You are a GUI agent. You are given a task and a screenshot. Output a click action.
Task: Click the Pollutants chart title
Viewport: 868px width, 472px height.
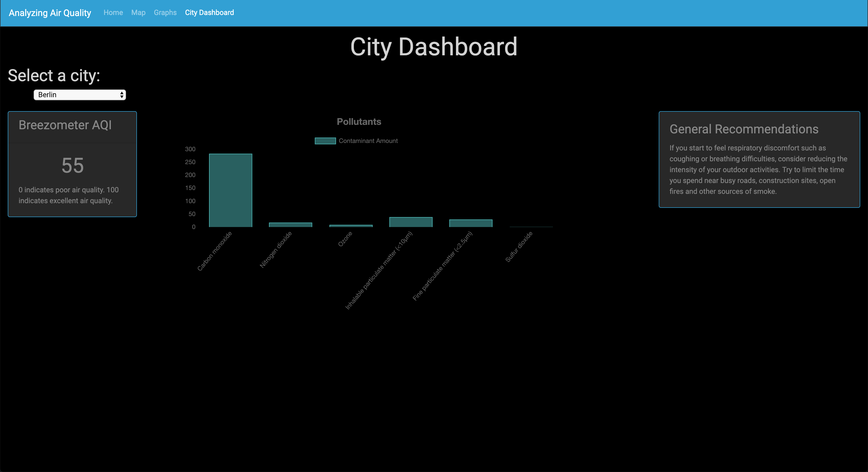(x=359, y=122)
